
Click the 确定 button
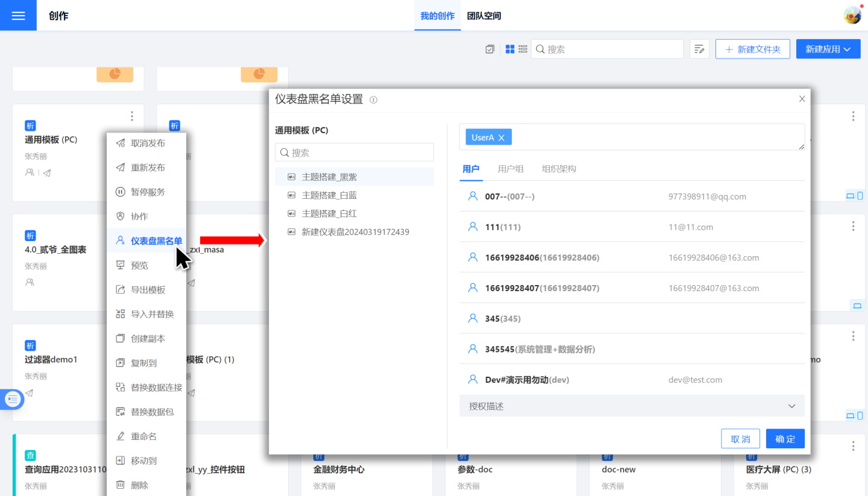785,439
